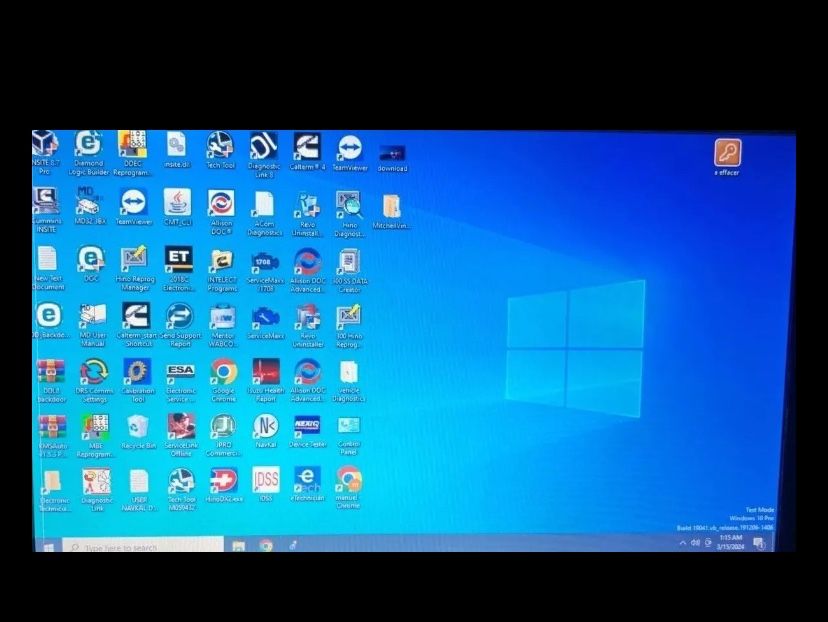This screenshot has height=622, width=828.
Task: Click the JPRO Commercial desktop icon
Action: (x=222, y=428)
